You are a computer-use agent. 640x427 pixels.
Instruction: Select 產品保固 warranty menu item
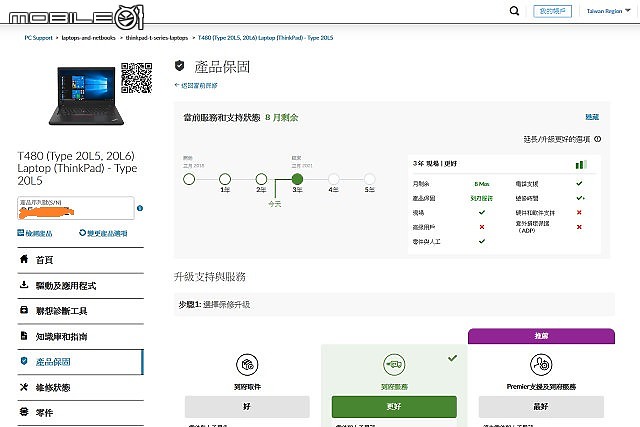80,362
